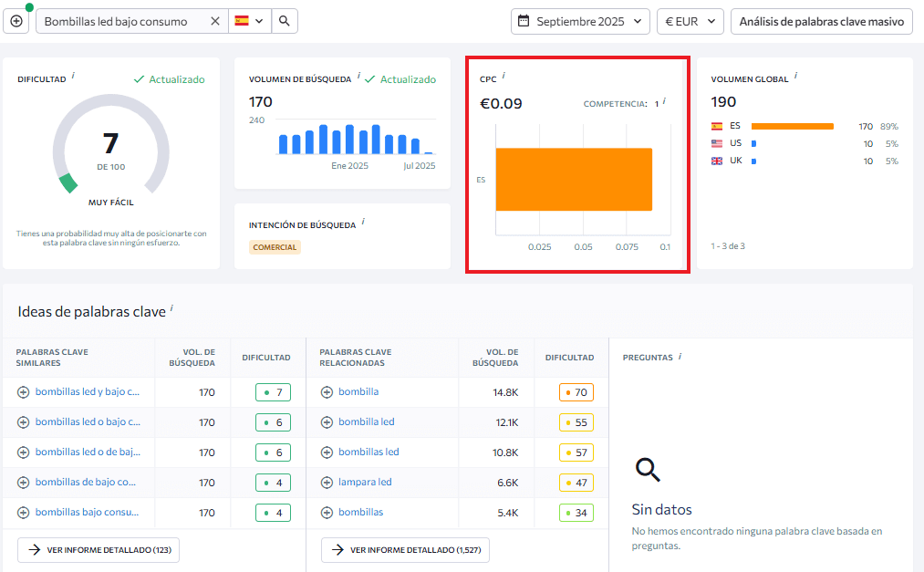The height and width of the screenshot is (572, 924).
Task: Click the magnifier search button
Action: click(284, 21)
